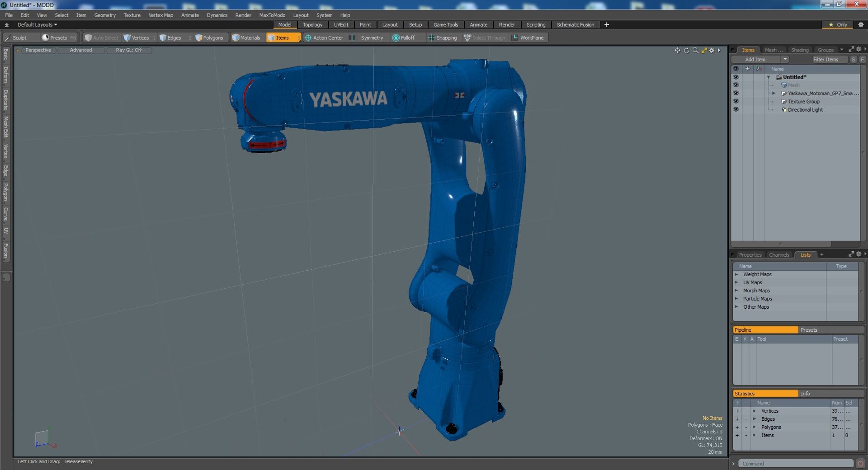868x470 pixels.
Task: Open Action Center options
Action: click(324, 38)
